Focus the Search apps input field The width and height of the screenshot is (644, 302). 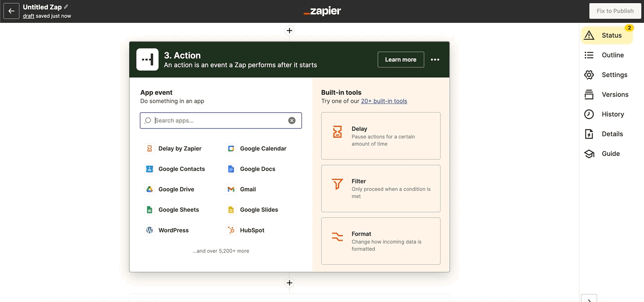(221, 121)
